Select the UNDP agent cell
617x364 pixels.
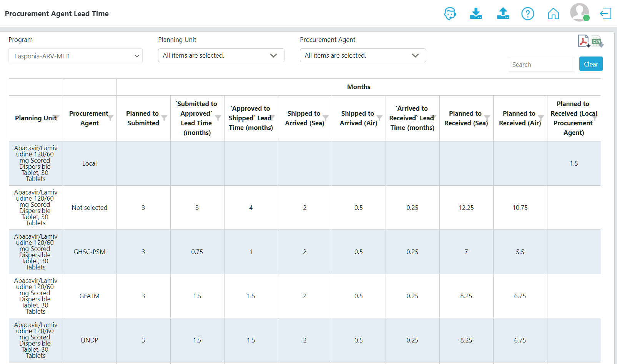[x=90, y=340]
